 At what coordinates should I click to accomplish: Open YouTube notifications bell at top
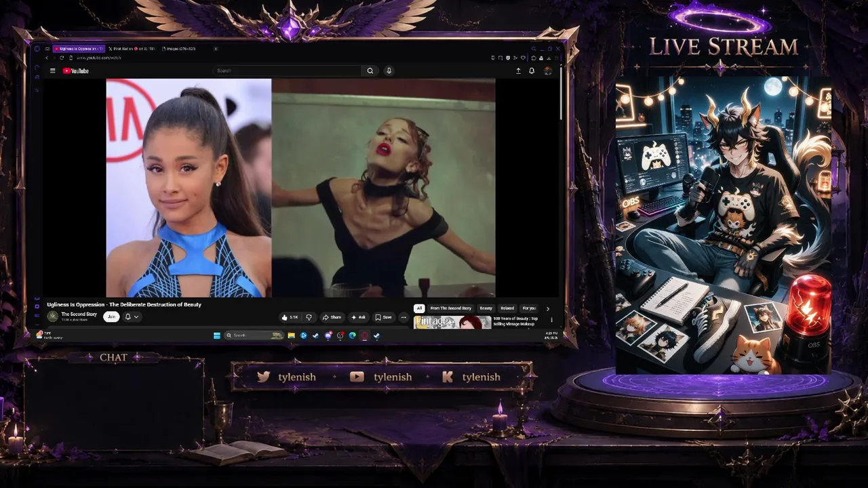(532, 70)
